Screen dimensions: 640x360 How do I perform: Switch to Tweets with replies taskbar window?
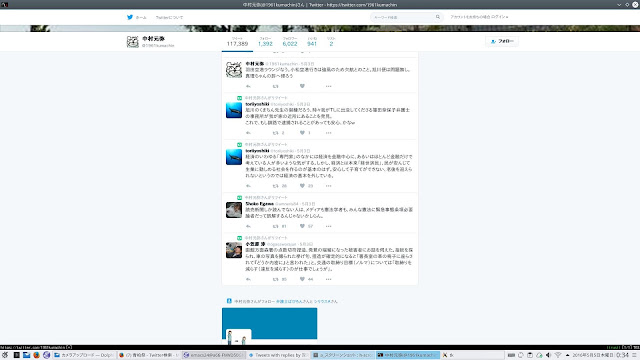(x=278, y=355)
